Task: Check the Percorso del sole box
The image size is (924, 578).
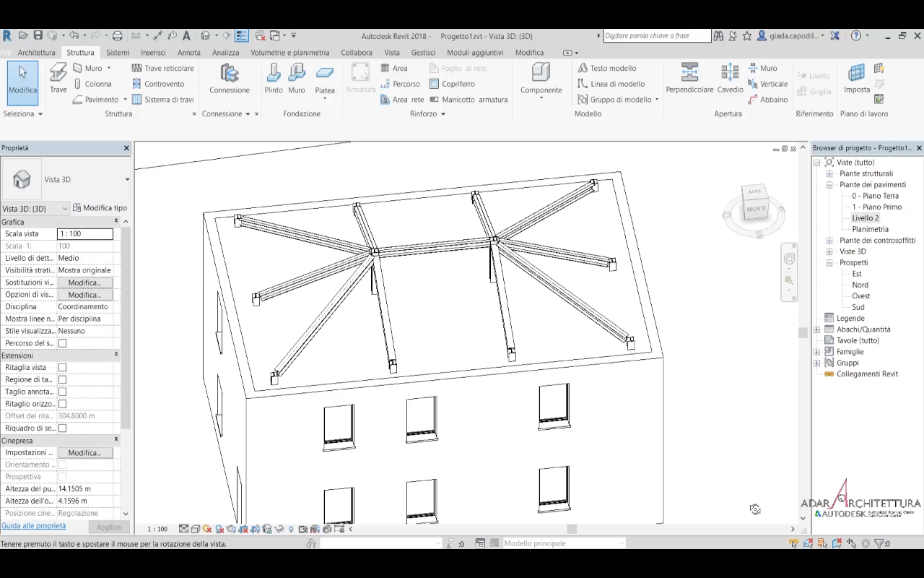Action: tap(62, 343)
